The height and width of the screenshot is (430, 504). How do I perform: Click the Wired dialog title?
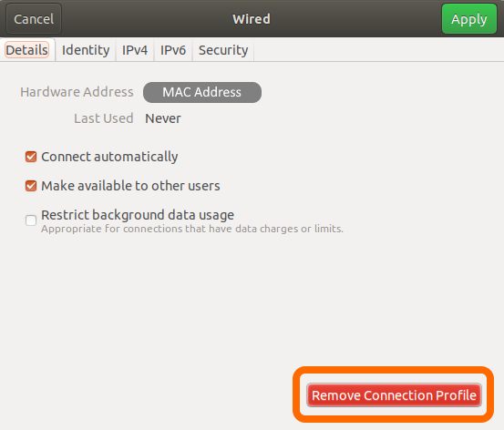click(x=252, y=19)
